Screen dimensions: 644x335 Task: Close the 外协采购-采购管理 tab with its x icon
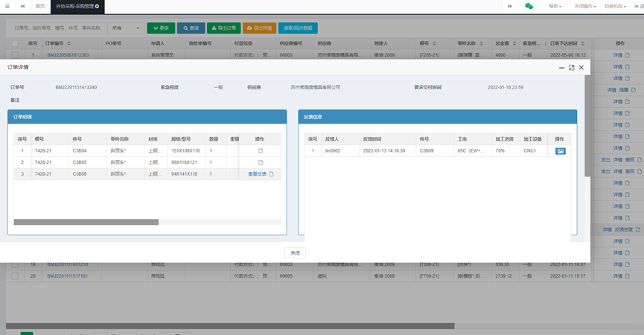97,6
